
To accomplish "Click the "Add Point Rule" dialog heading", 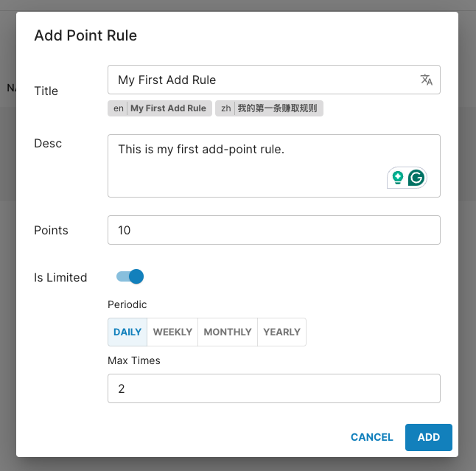I will (85, 35).
